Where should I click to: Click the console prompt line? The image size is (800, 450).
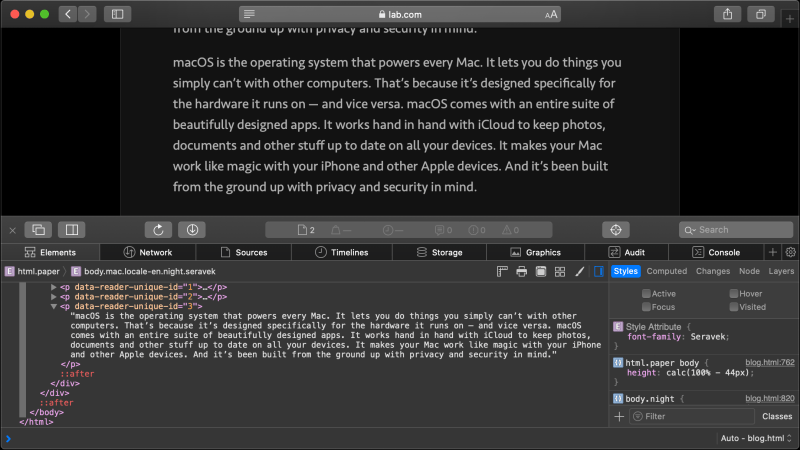click(357, 438)
